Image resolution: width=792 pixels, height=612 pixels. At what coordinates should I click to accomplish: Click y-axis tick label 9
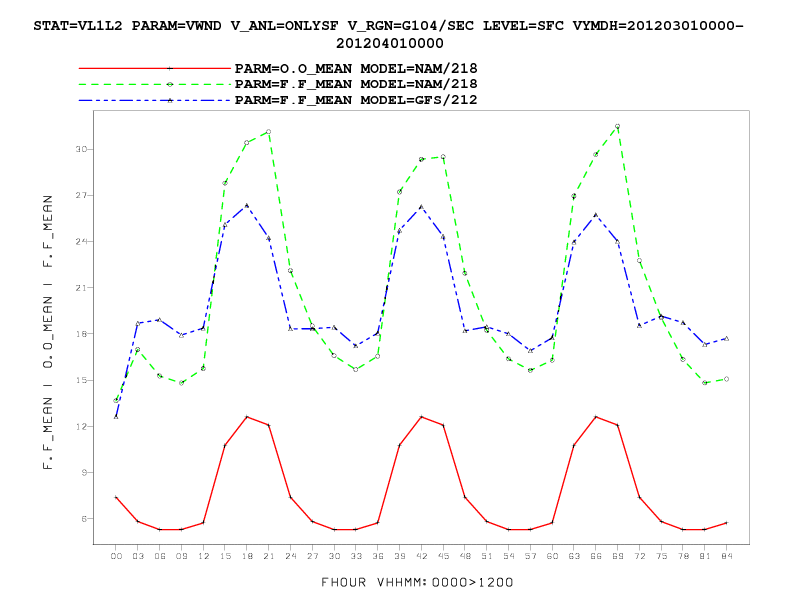(x=84, y=473)
